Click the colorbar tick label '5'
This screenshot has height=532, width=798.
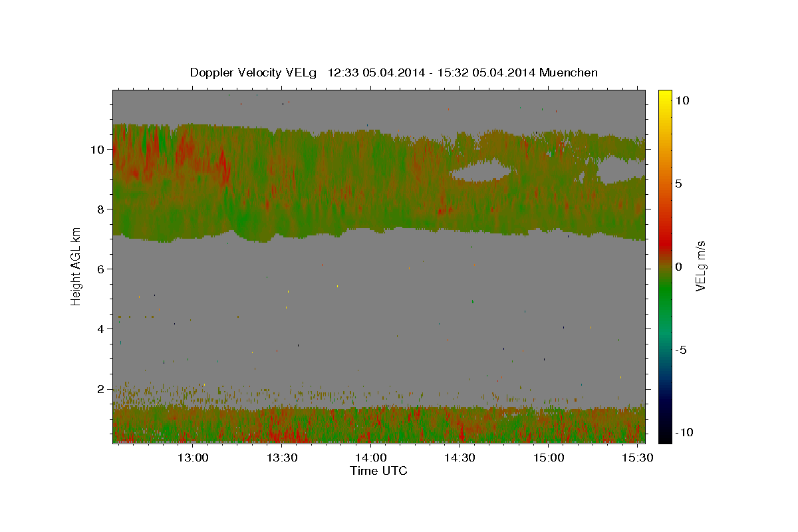click(679, 184)
